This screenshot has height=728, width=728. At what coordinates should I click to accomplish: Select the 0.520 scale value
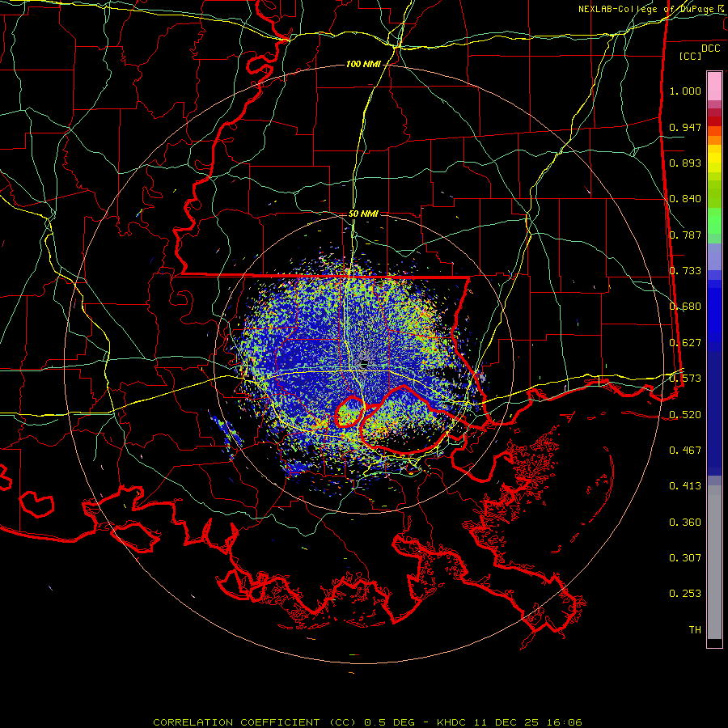pos(685,415)
